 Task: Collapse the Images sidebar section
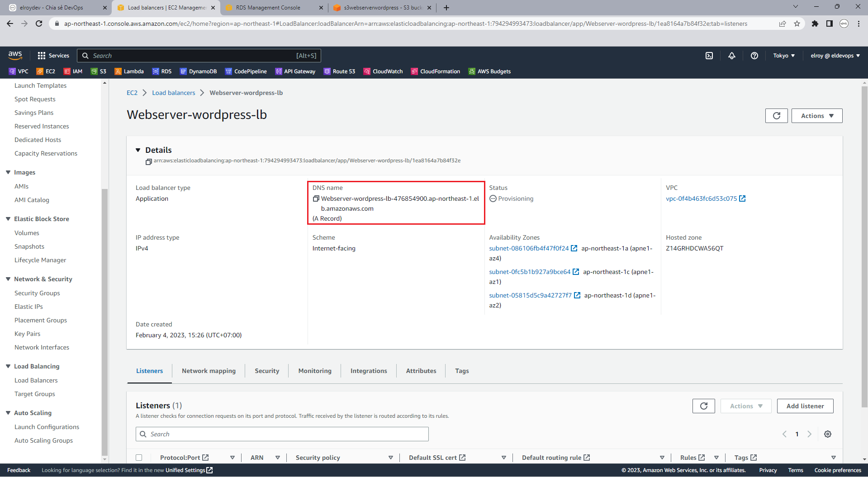(x=8, y=172)
